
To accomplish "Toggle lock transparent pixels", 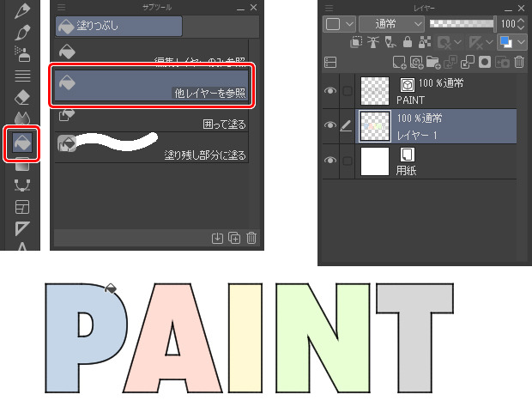I will click(425, 42).
